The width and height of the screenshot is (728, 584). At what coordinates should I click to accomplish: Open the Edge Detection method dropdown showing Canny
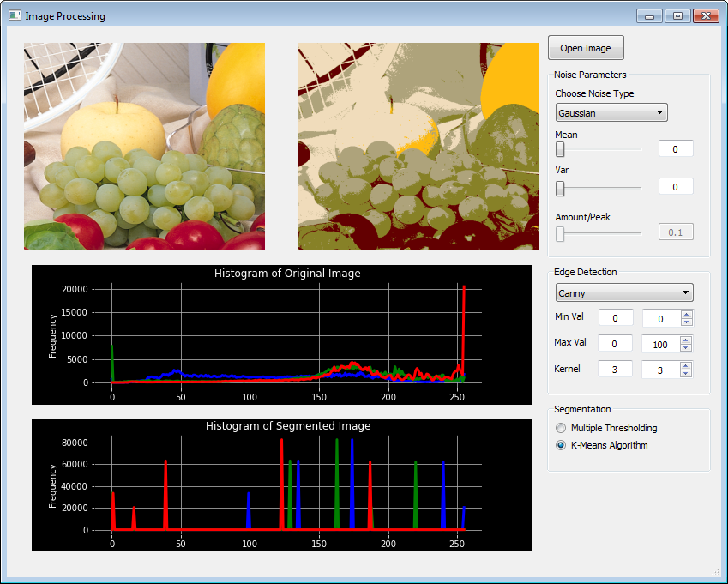(623, 292)
